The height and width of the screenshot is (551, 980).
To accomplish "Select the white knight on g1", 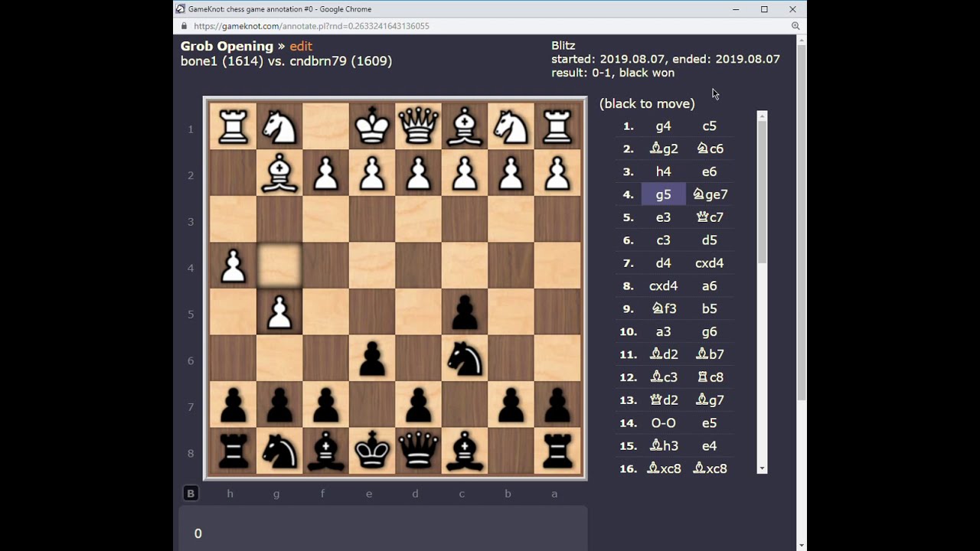I will tap(279, 126).
